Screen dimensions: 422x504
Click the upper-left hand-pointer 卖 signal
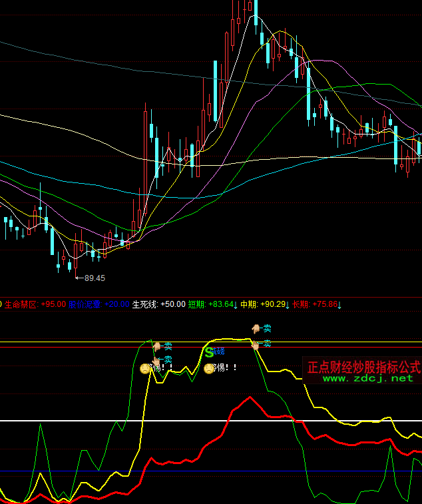157,346
